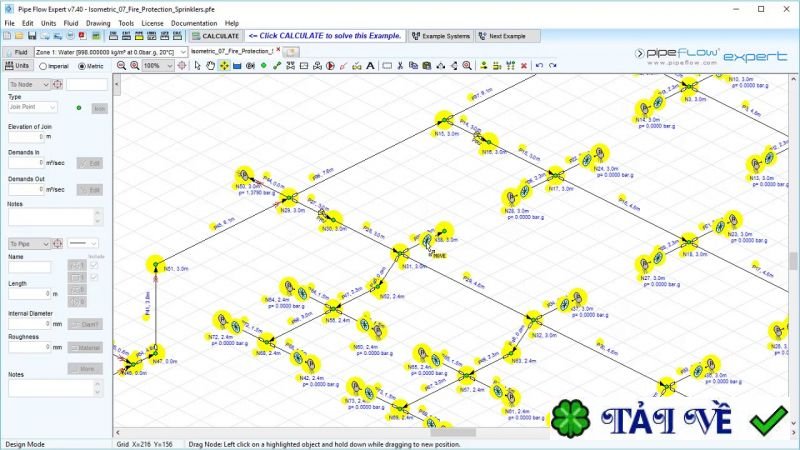Select the Imperial units radio button
The width and height of the screenshot is (800, 450).
43,66
